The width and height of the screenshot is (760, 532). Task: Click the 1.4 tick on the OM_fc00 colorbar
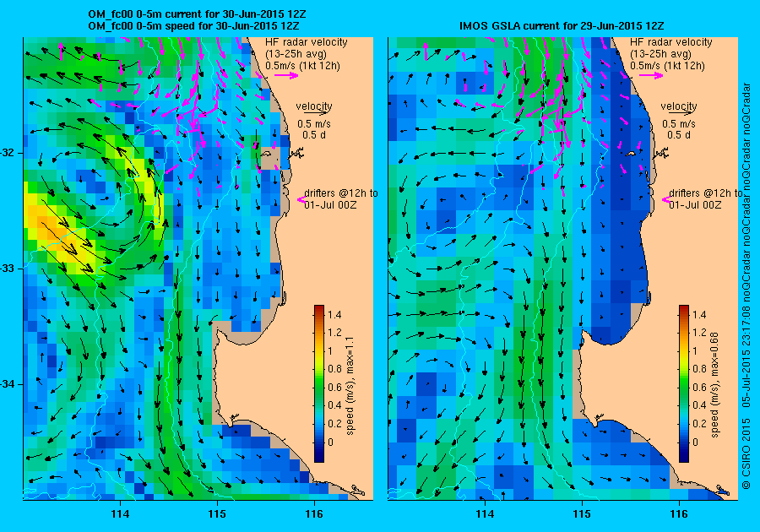[x=334, y=314]
